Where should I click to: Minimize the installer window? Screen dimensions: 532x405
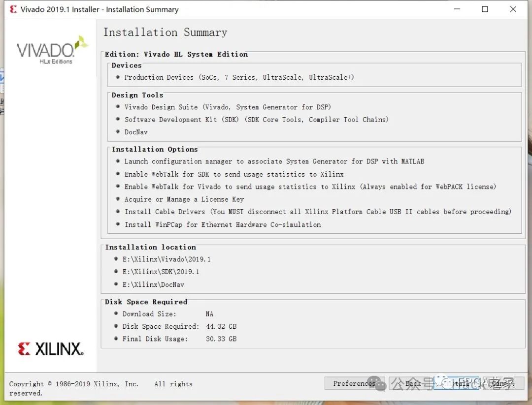tap(457, 9)
